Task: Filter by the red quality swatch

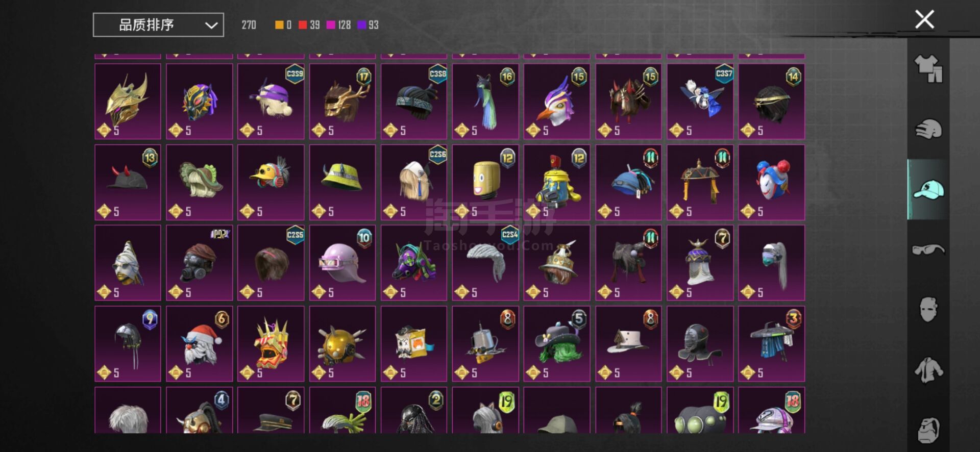Action: [303, 25]
